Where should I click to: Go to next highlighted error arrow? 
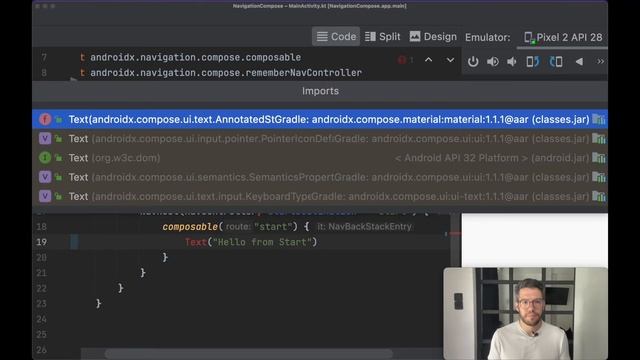coord(450,60)
